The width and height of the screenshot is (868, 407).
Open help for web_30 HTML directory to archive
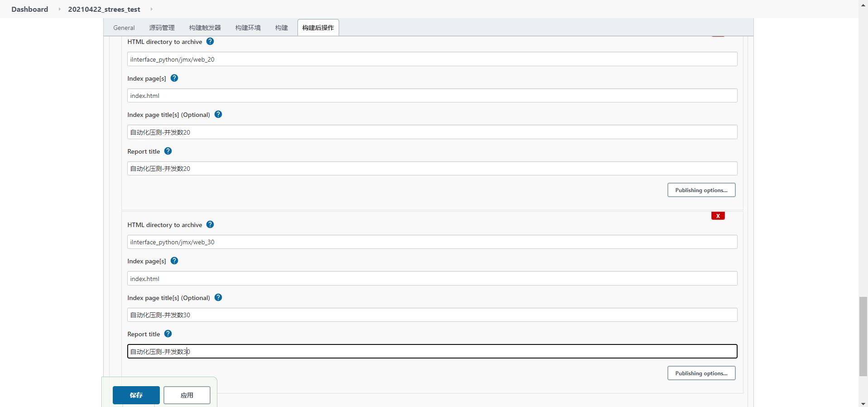210,224
